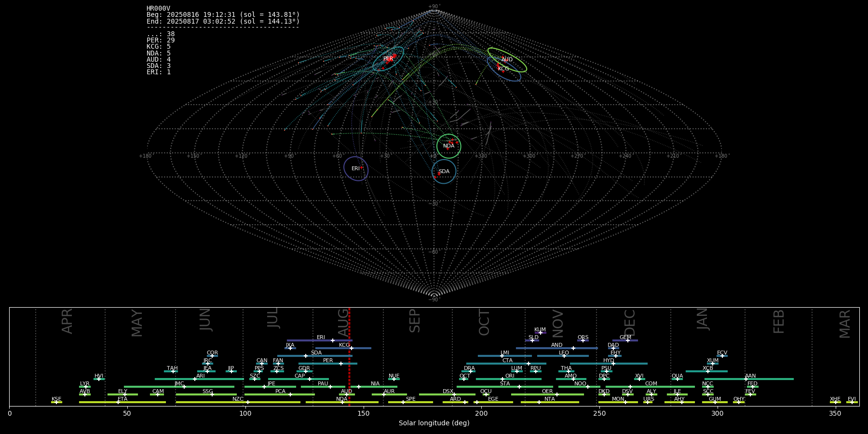Click the 'Solar longitude (deg)' axis label

click(434, 423)
